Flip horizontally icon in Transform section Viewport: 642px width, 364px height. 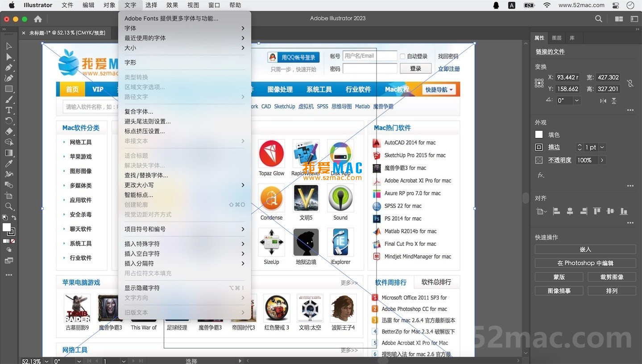[603, 101]
